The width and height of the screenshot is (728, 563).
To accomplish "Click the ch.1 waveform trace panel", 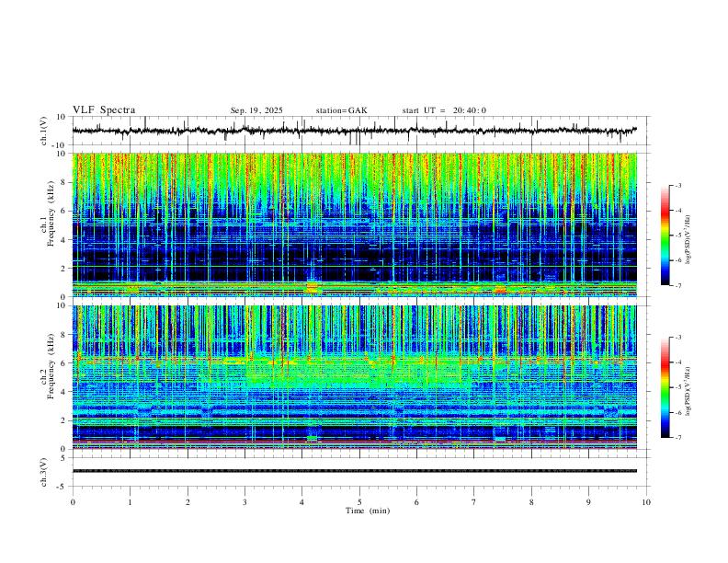I will pos(361,131).
